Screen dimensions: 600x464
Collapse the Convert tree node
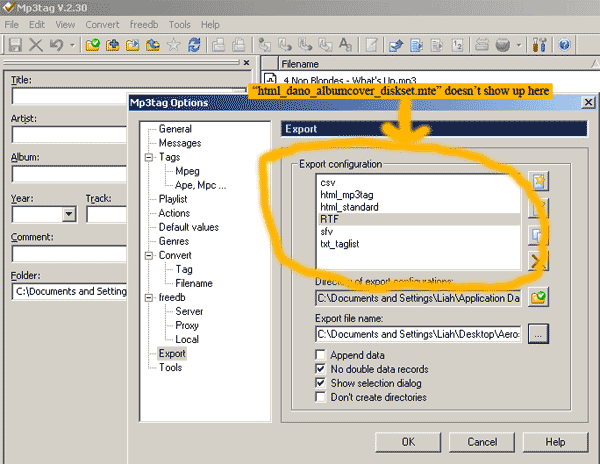pos(149,256)
